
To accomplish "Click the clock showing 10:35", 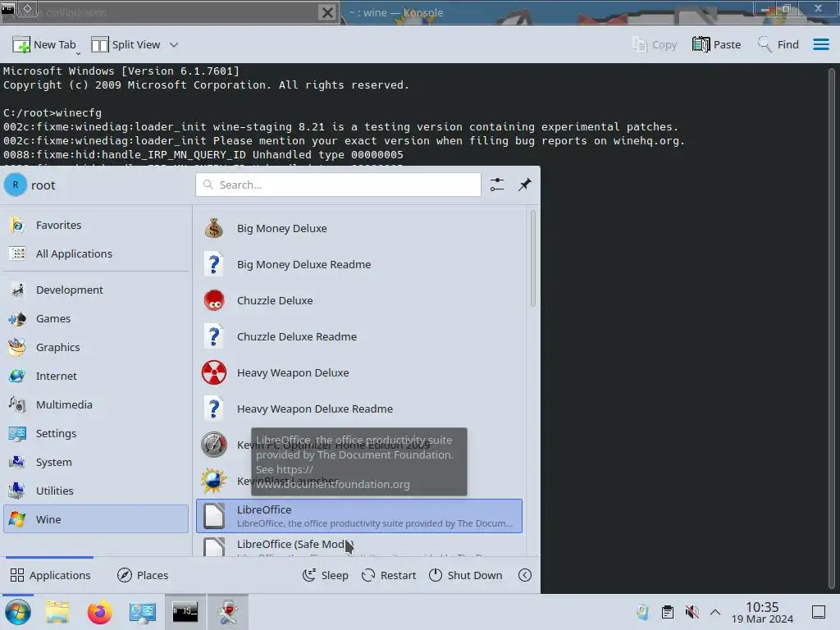I will click(x=762, y=612).
